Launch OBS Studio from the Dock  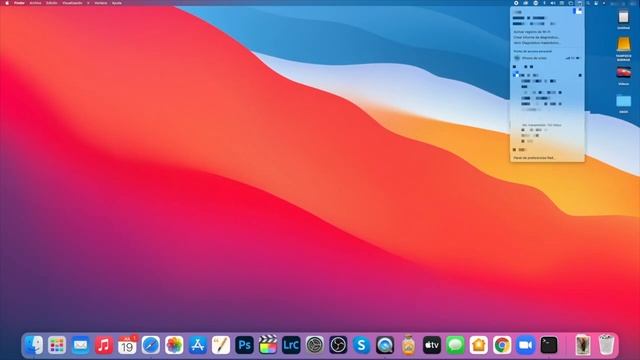coord(338,345)
